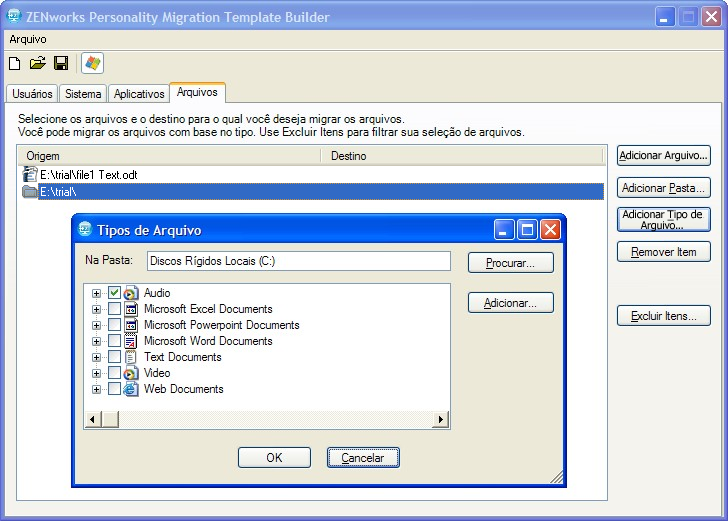
Task: Click the Procurar button in dialog
Action: point(511,263)
